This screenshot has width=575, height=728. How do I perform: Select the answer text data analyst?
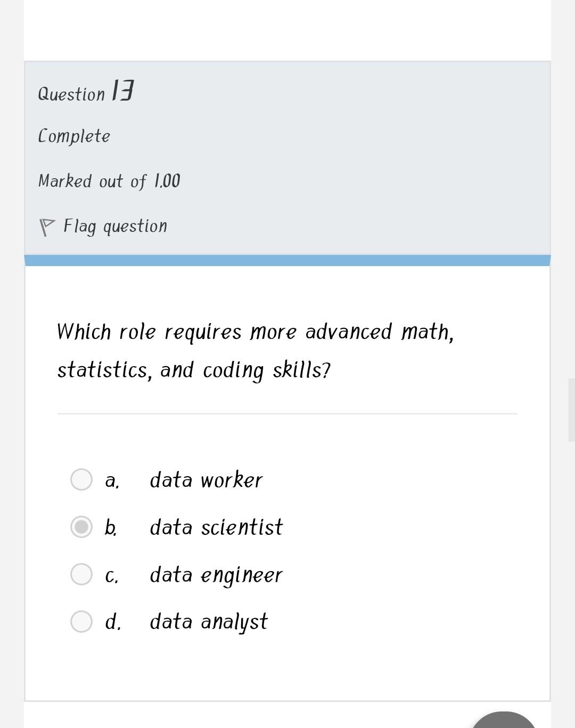[x=209, y=621]
